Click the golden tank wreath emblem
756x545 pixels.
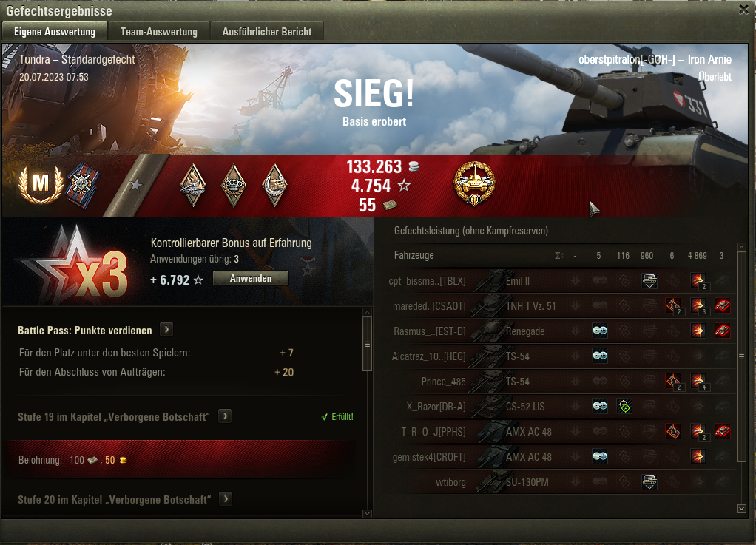click(474, 183)
